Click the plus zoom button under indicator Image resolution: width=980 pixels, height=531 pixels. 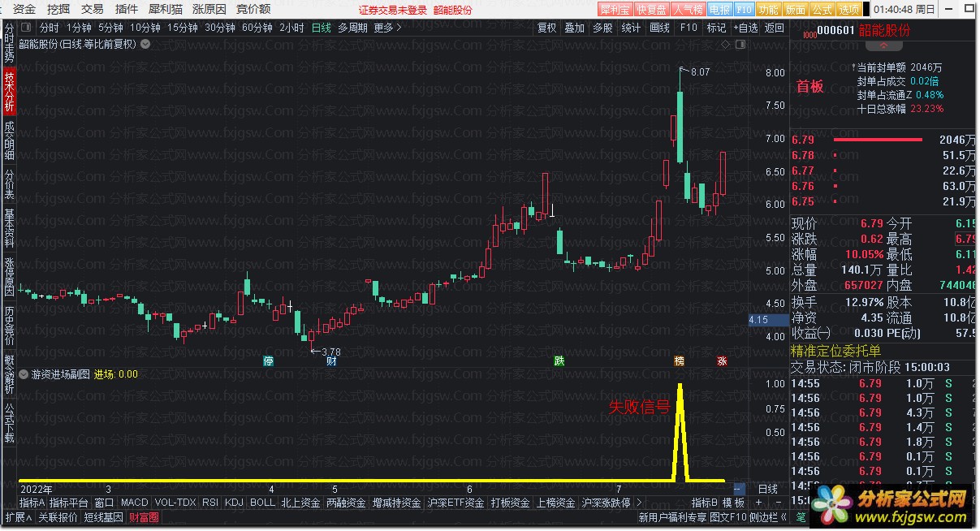click(758, 503)
